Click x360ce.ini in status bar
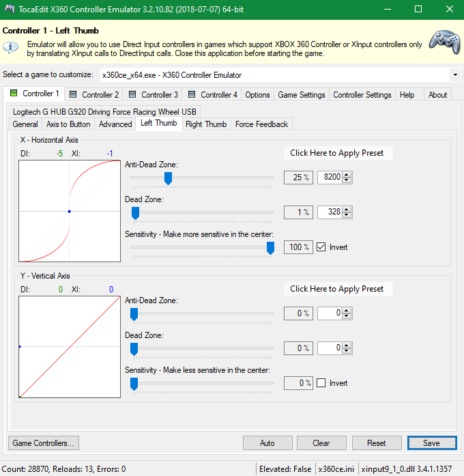Viewport: 464px width, 476px height. click(336, 469)
